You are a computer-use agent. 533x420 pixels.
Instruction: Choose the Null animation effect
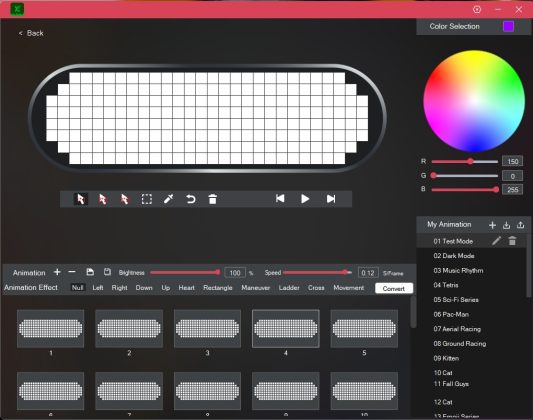tap(78, 287)
